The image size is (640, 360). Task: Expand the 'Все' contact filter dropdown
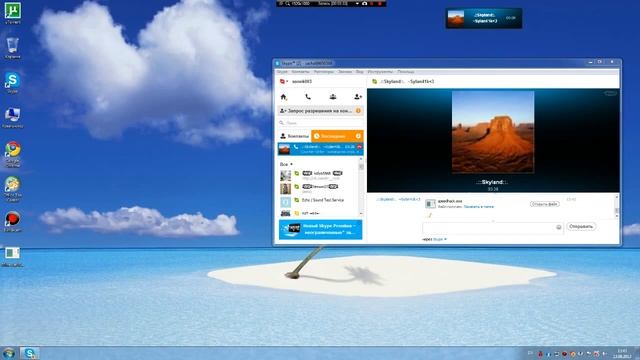click(286, 164)
